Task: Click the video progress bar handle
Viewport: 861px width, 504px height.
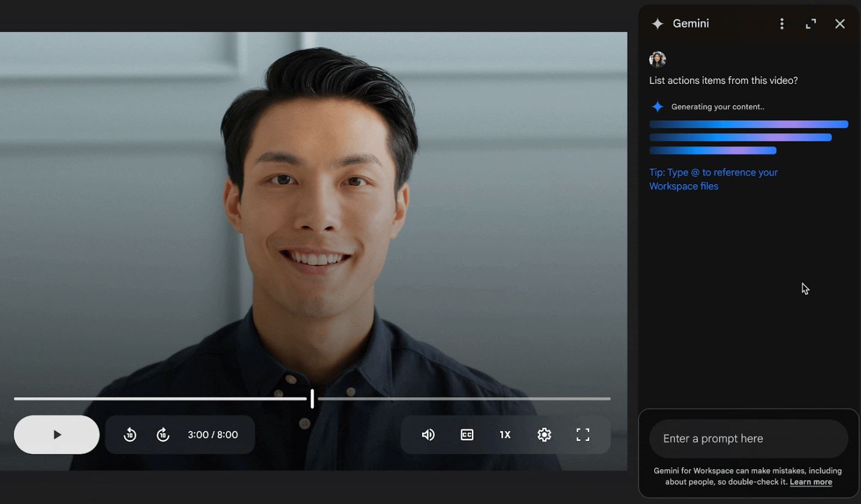Action: tap(312, 399)
